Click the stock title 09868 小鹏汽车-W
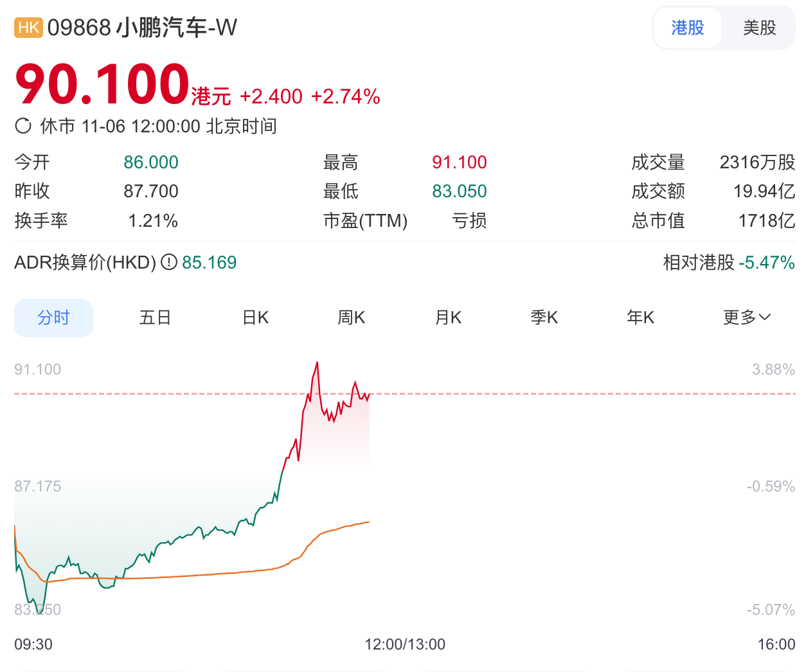The image size is (806, 672). (142, 28)
